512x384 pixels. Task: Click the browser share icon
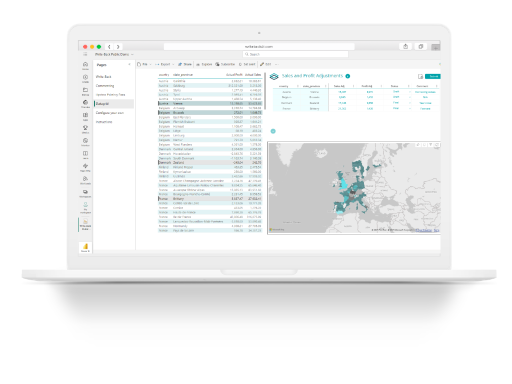click(x=405, y=47)
